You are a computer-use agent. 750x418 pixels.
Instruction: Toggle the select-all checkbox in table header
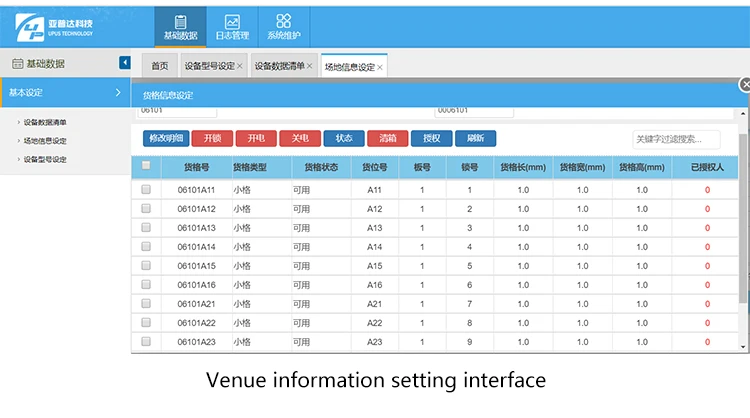pos(146,166)
